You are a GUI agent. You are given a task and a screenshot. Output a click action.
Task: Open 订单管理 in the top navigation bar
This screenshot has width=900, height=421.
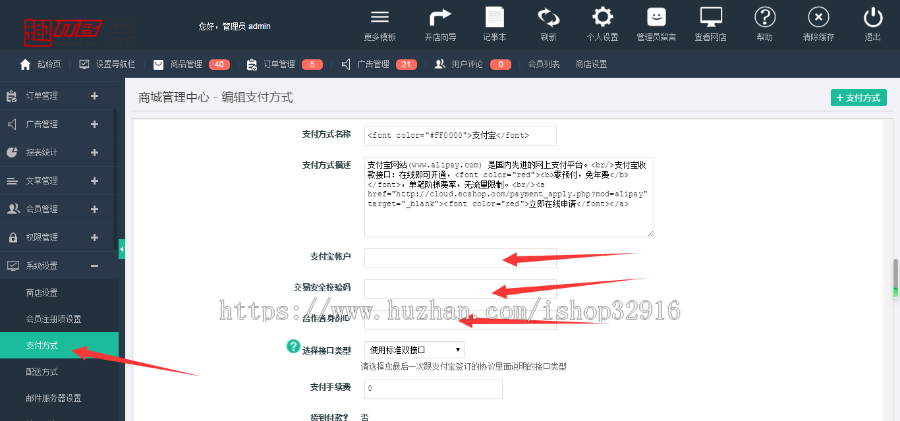pos(271,64)
